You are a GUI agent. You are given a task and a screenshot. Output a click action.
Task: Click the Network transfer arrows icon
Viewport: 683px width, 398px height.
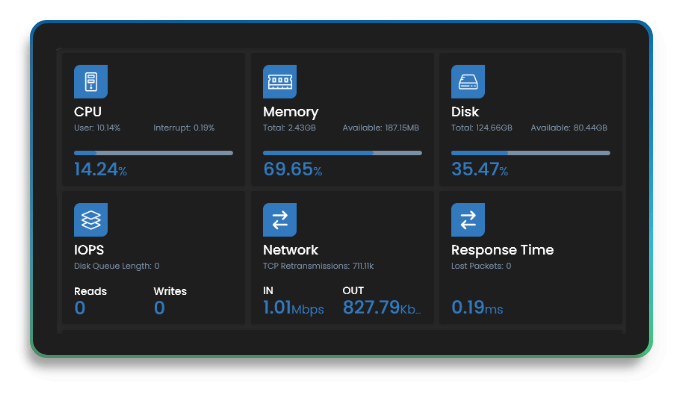(280, 220)
